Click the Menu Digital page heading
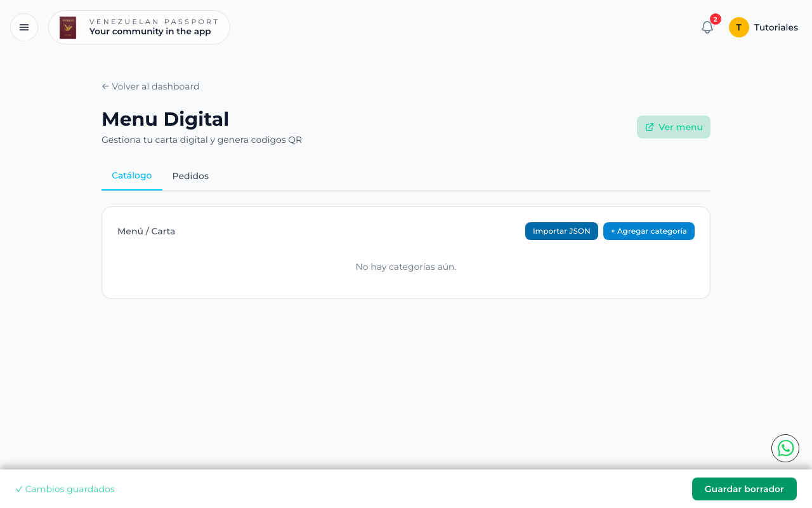 pyautogui.click(x=165, y=119)
